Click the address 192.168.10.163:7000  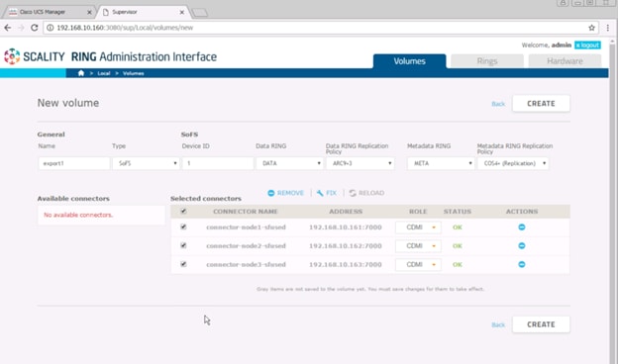346,264
